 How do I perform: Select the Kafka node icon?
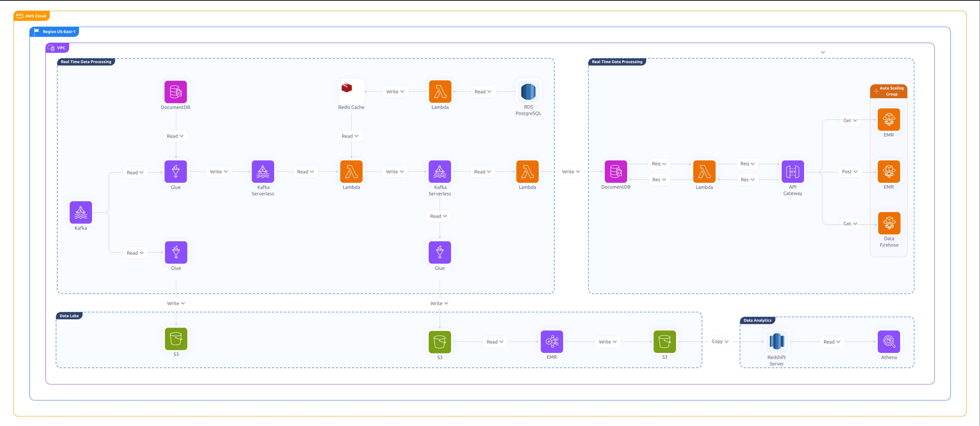click(81, 212)
